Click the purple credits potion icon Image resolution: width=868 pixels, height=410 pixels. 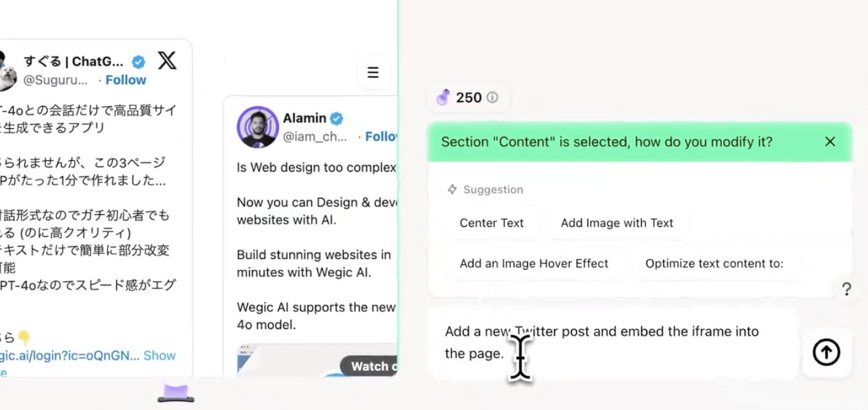[443, 97]
